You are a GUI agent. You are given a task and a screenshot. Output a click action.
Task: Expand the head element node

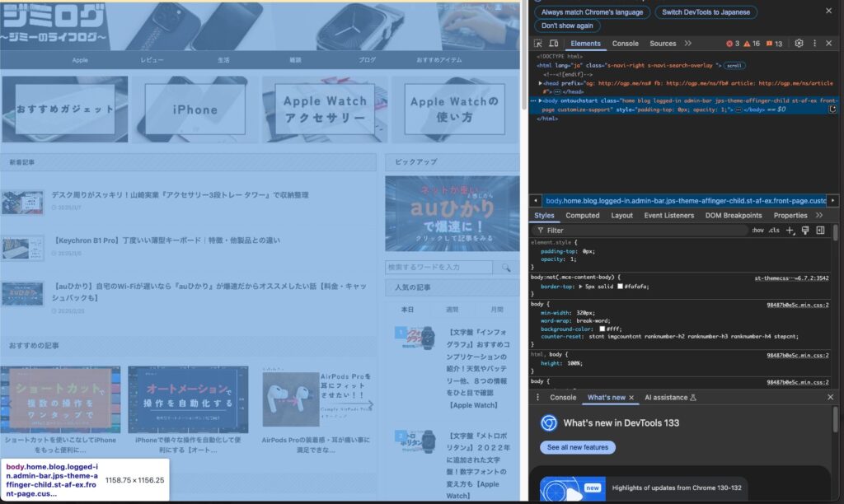pos(541,83)
